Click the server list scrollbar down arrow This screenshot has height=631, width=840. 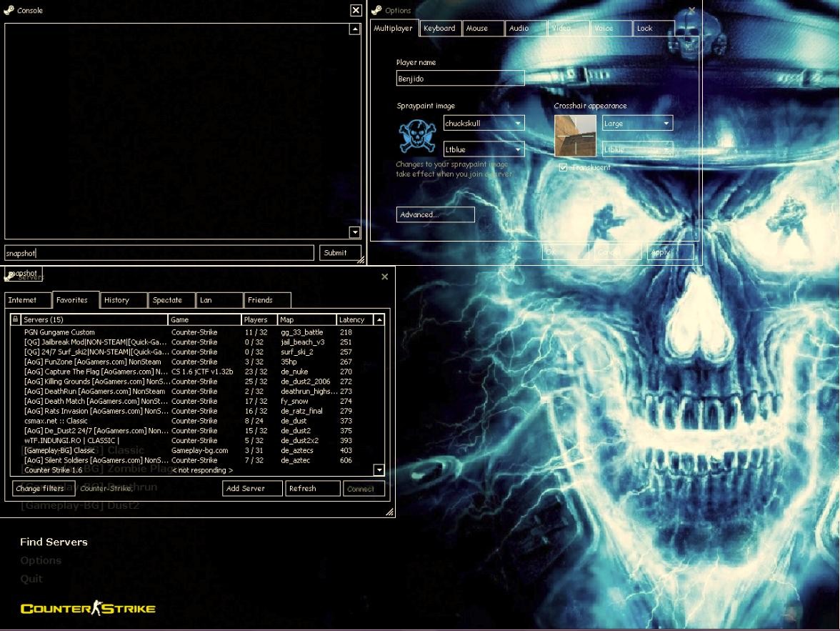380,469
